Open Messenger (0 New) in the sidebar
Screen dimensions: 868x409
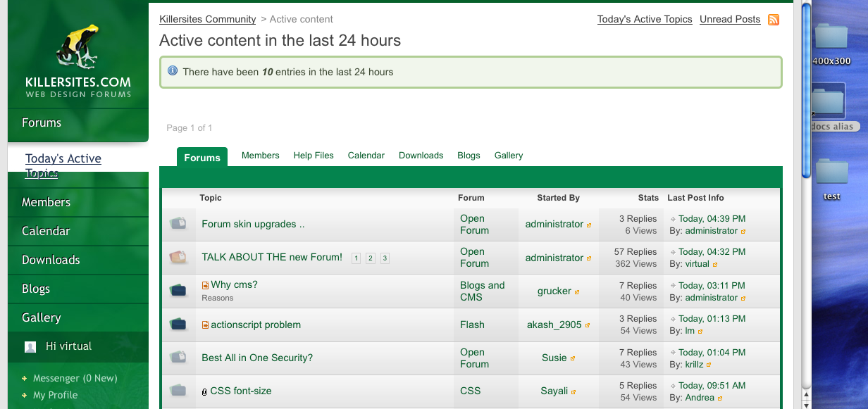[x=75, y=379]
